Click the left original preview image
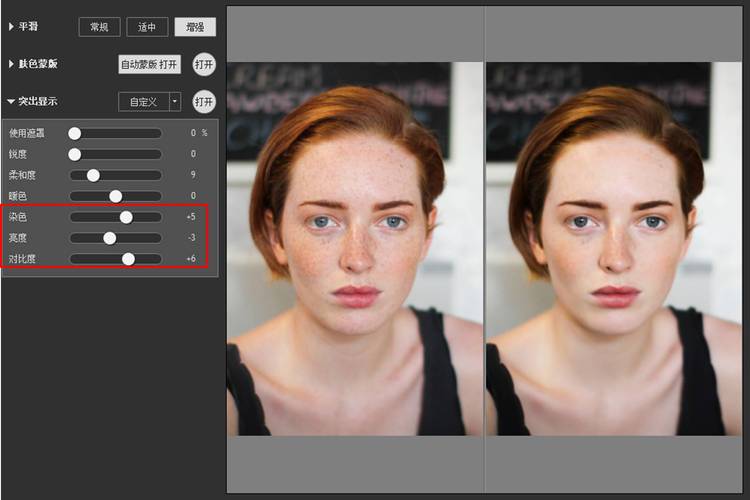Viewport: 750px width, 500px height. 355,250
